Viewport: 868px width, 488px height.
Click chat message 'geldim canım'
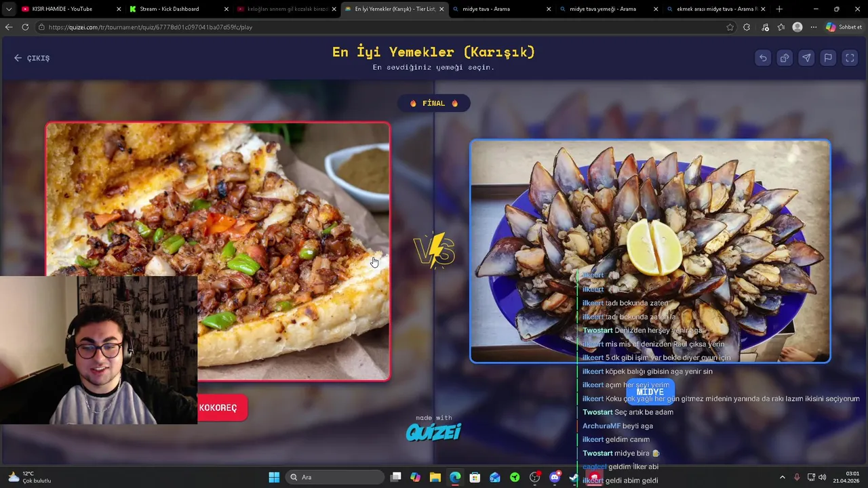pyautogui.click(x=627, y=439)
